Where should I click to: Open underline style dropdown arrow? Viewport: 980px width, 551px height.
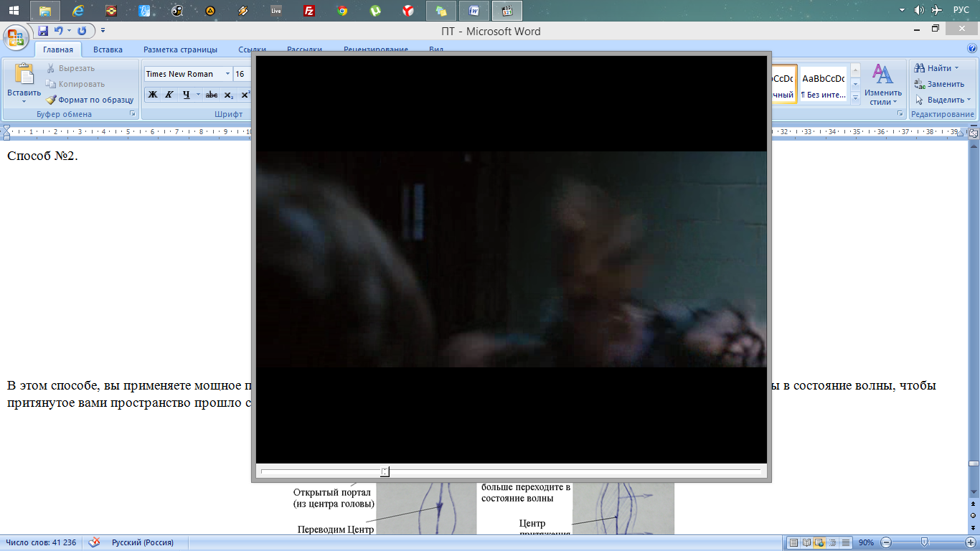198,95
